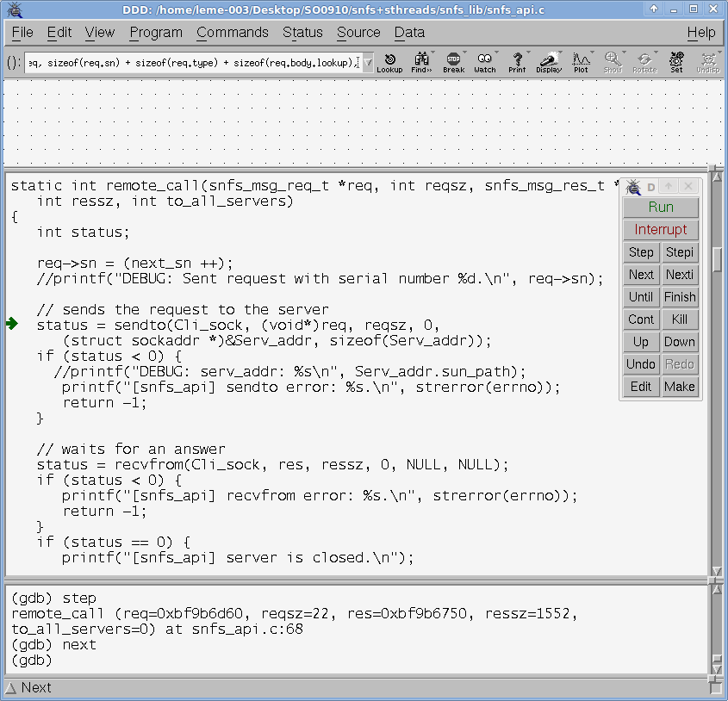The height and width of the screenshot is (701, 728).
Task: Set a breakpoint with Break icon
Action: tap(454, 63)
